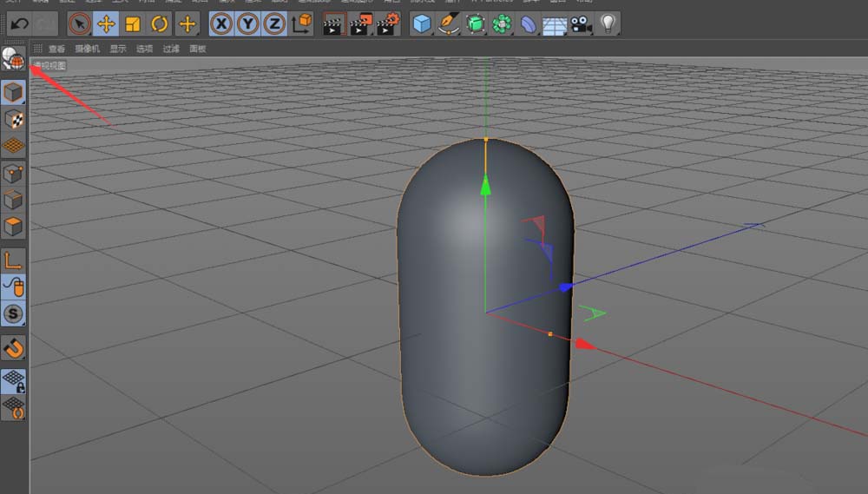Click the green Y-axis arrow handle

pos(485,184)
